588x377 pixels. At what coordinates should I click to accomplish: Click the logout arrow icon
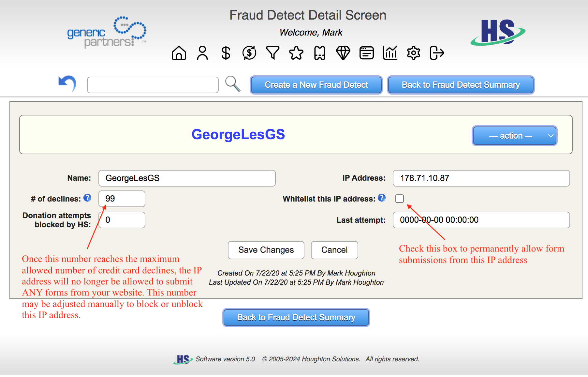click(437, 53)
